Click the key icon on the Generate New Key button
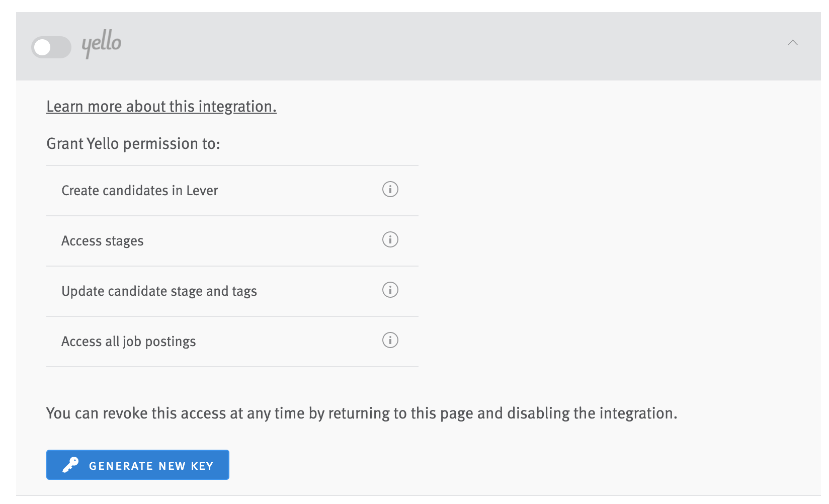 click(x=70, y=465)
